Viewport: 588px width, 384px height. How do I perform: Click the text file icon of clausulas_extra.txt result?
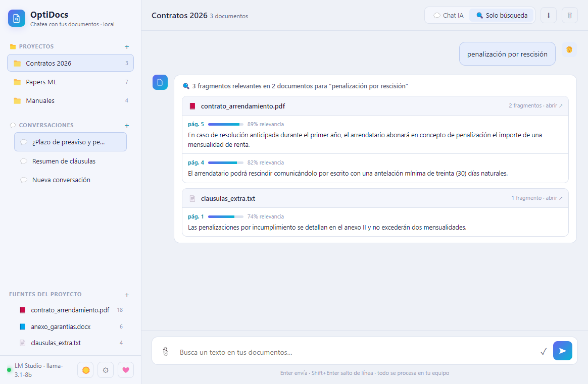coord(192,198)
